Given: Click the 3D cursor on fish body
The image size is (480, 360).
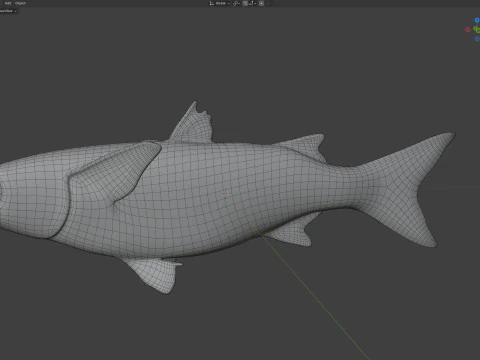Looking at the screenshot, I should click(x=226, y=194).
